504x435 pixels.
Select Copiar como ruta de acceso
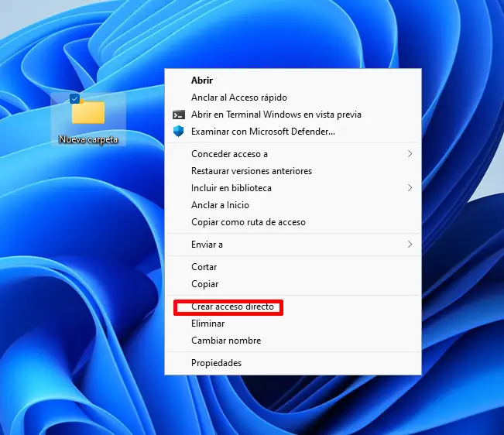coord(293,222)
